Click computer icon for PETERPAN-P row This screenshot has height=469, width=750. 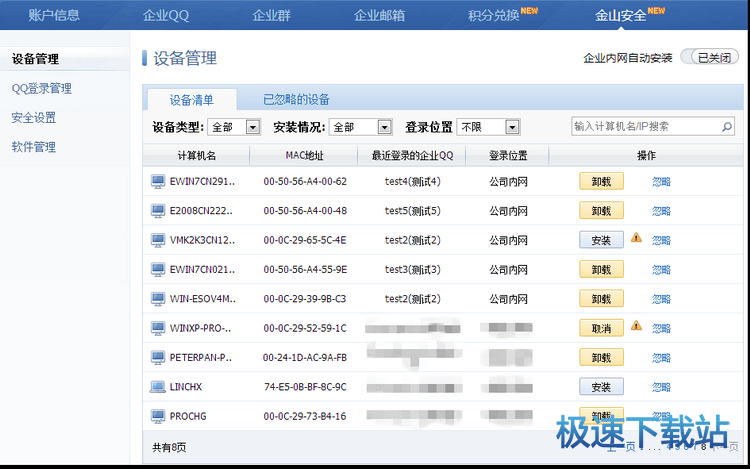tap(158, 358)
